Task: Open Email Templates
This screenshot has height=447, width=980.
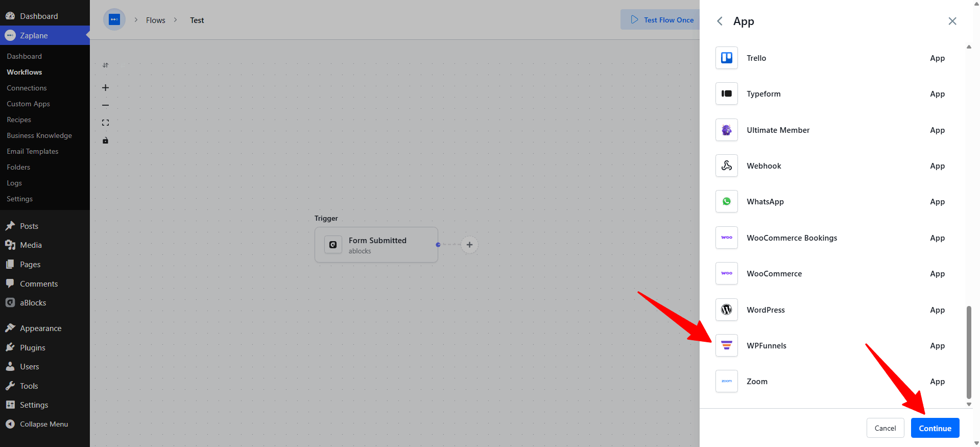Action: [x=32, y=151]
